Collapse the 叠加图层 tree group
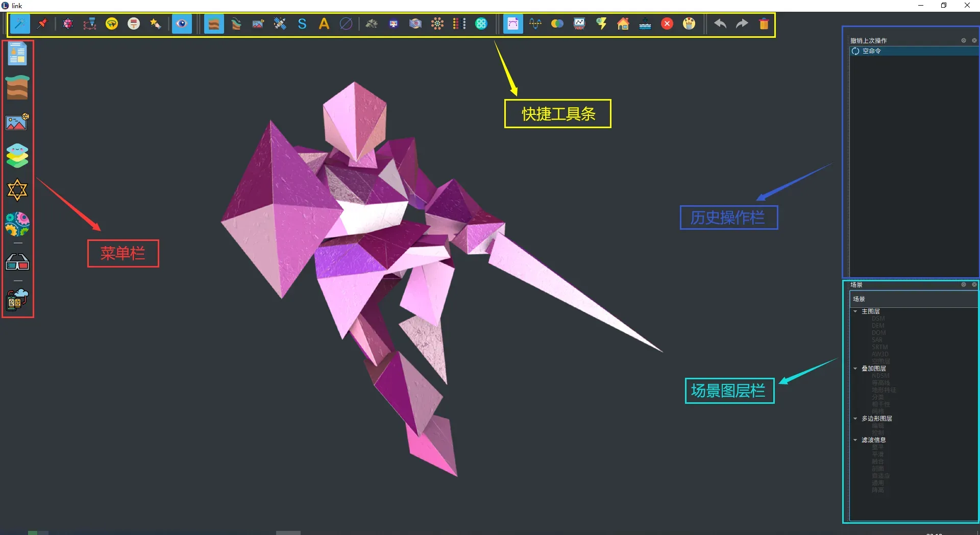 (855, 369)
